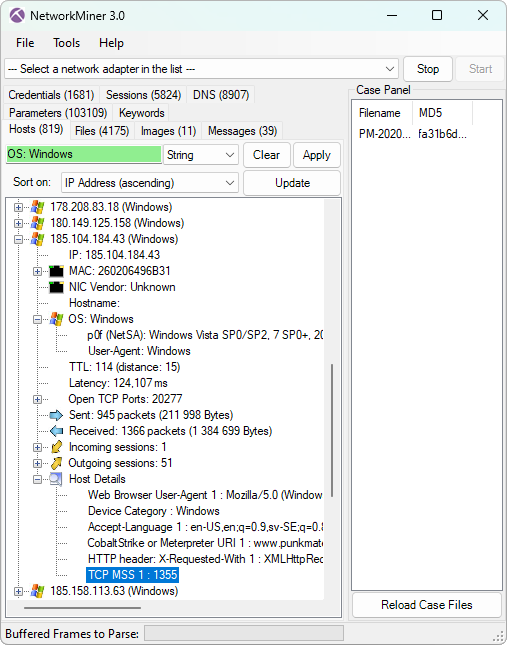
Task: Select the PM-2020... case file row
Action: (x=413, y=134)
